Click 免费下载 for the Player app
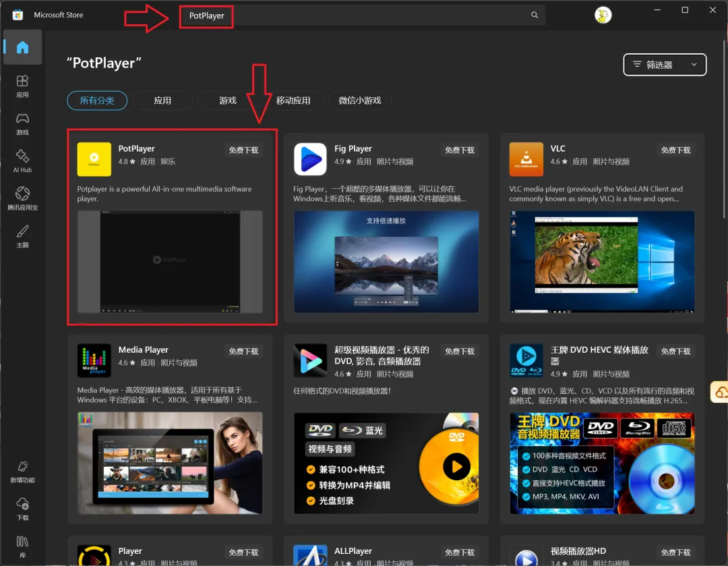The height and width of the screenshot is (566, 728). point(244,553)
